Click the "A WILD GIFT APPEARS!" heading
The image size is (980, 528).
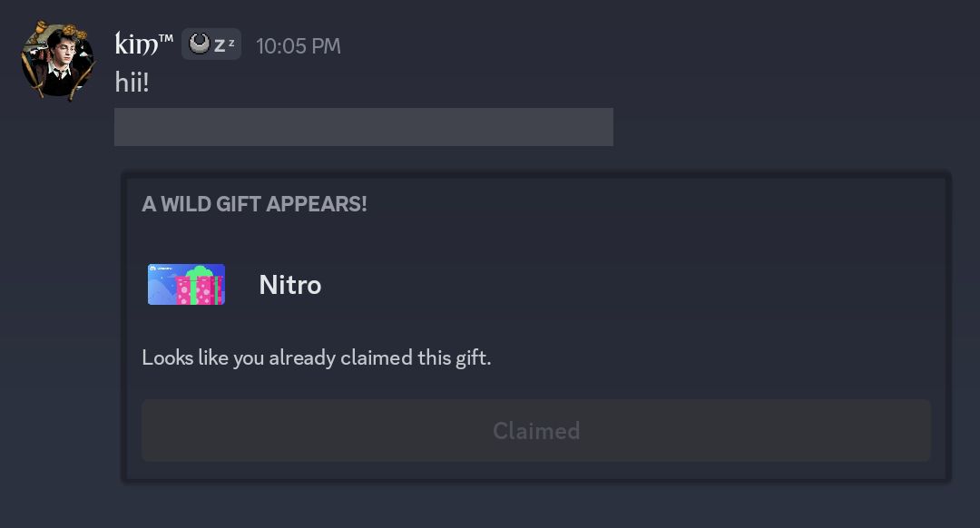(x=254, y=204)
